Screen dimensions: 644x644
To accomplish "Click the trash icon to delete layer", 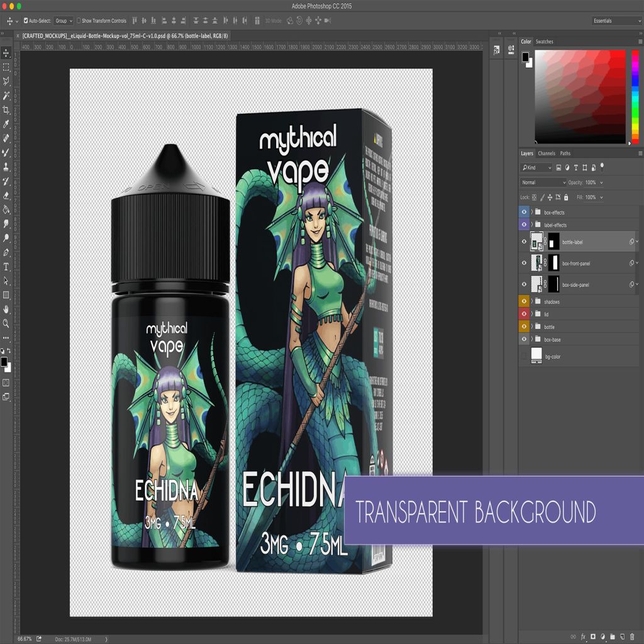I will tap(632, 636).
